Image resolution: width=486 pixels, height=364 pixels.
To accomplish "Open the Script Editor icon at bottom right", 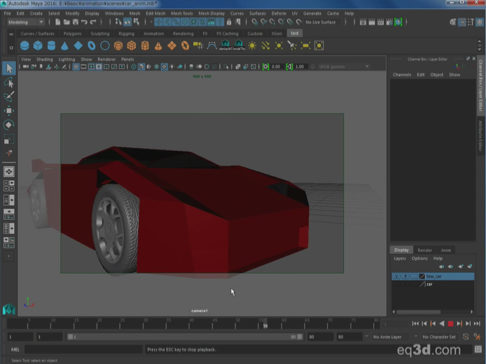I will (478, 349).
